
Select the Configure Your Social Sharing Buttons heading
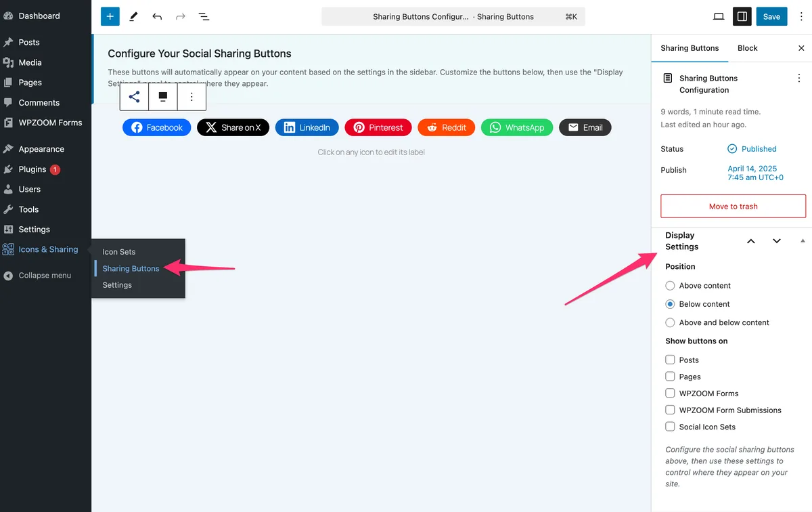[x=200, y=54]
